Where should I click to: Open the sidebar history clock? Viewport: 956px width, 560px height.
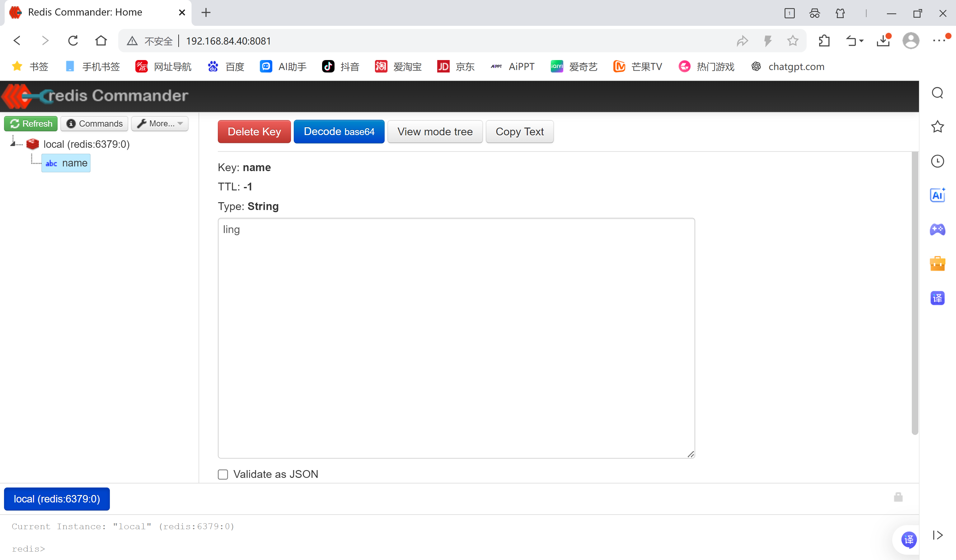(937, 161)
